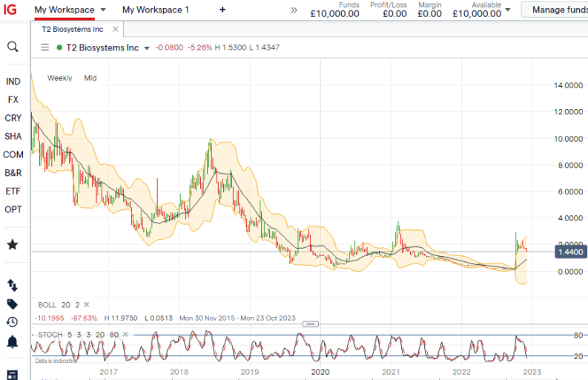The height and width of the screenshot is (380, 588).
Task: Select the T2 Biosystems Inc chart tab
Action: pyautogui.click(x=73, y=29)
